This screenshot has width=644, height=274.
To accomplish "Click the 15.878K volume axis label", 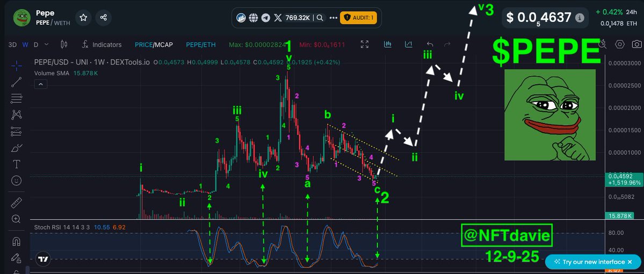I will [x=621, y=215].
